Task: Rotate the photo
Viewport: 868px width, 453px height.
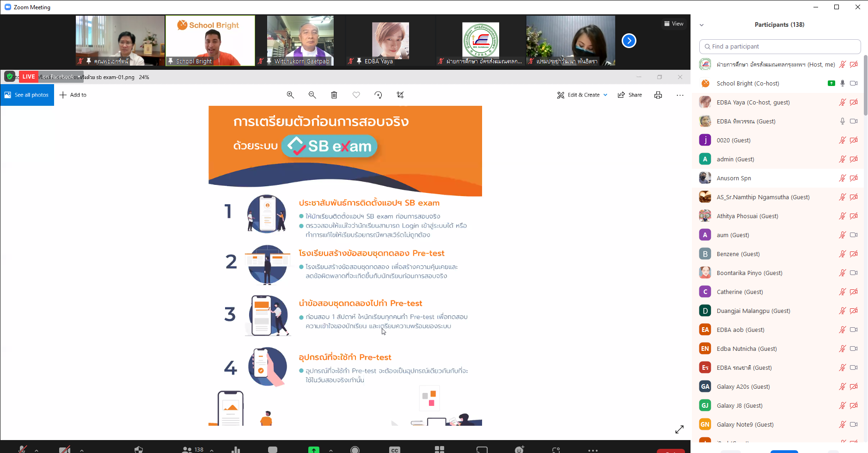Action: [x=378, y=95]
